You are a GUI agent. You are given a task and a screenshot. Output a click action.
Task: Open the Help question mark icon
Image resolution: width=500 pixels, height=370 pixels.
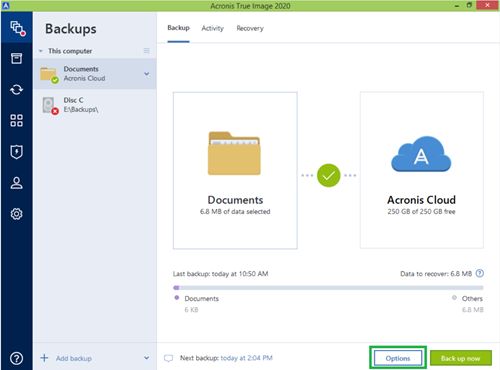point(16,358)
